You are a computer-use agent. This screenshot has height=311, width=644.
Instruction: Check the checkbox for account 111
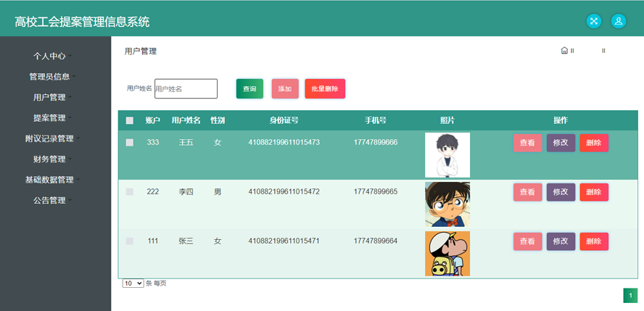(x=129, y=241)
